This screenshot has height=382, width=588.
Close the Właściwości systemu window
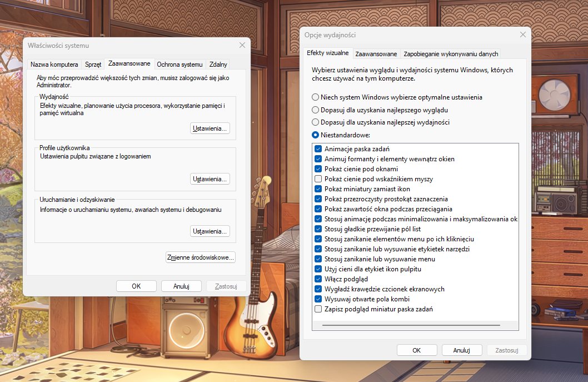(242, 46)
